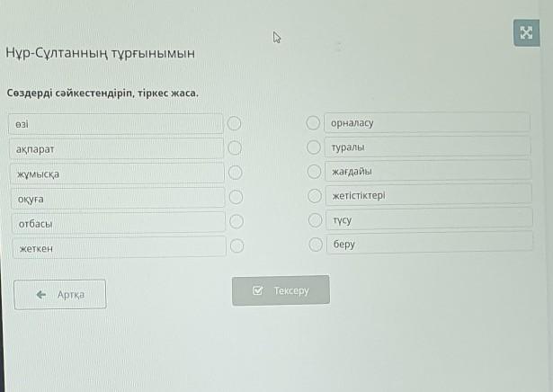Click the жетістіктері answer box
The width and height of the screenshot is (553, 392).
428,194
